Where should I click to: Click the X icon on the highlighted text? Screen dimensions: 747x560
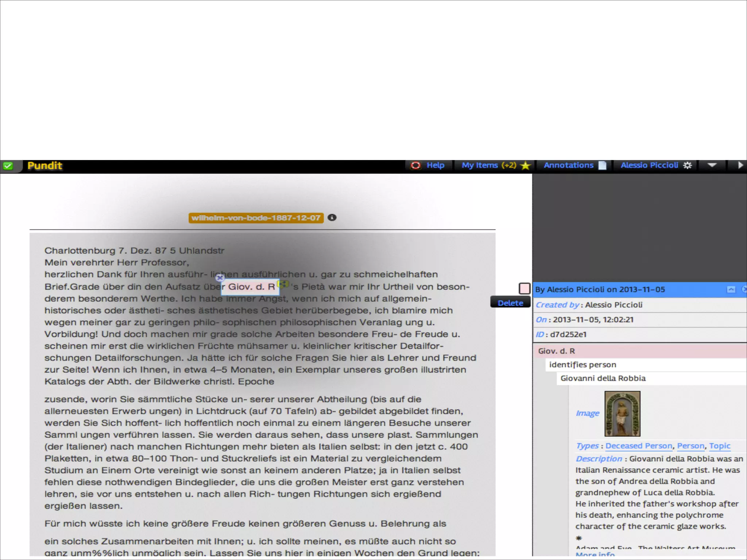220,278
